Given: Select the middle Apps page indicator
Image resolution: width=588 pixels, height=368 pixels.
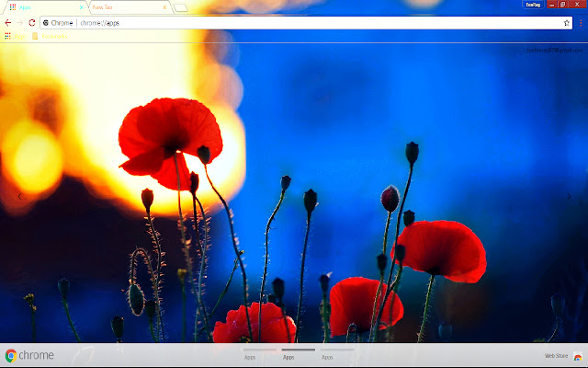Looking at the screenshot, I should point(298,354).
